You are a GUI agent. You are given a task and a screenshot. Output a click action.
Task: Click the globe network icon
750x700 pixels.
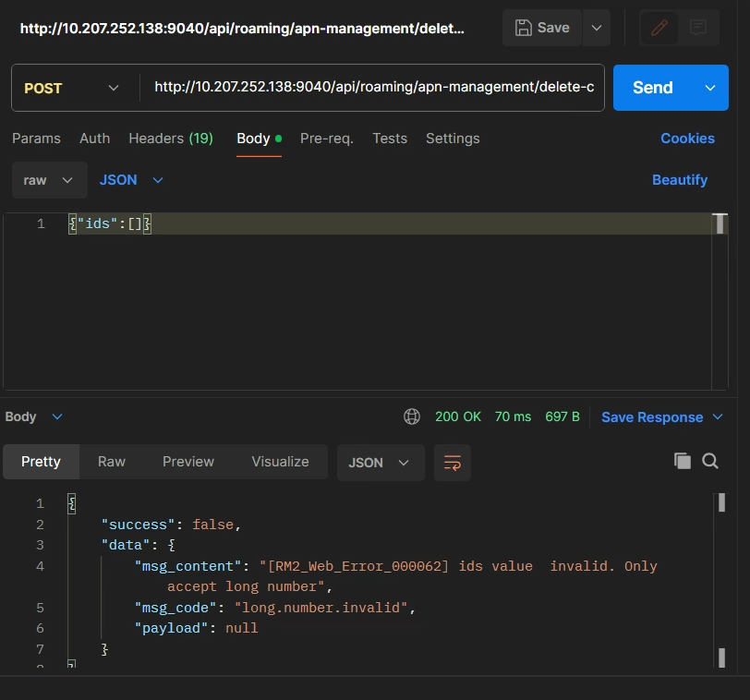412,417
